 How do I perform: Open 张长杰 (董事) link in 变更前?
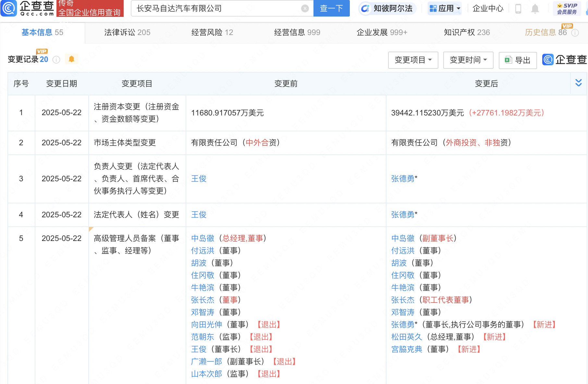pyautogui.click(x=203, y=300)
